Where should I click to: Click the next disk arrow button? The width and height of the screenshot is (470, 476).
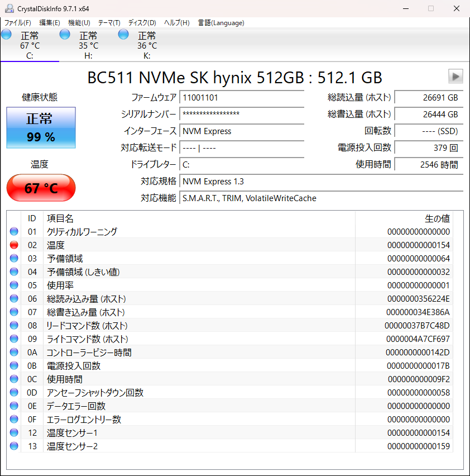(455, 77)
